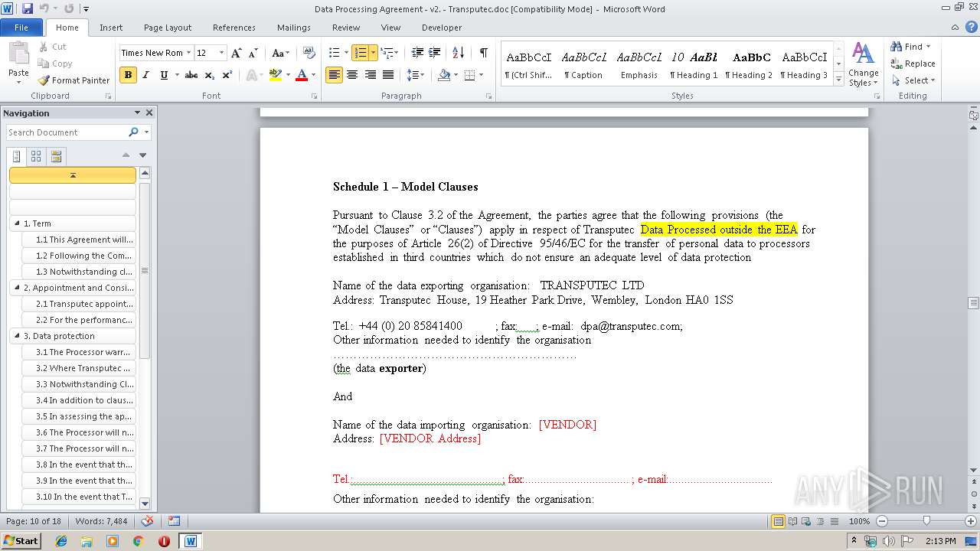Switch to References tab
Screen dimensions: 980x551
234,28
